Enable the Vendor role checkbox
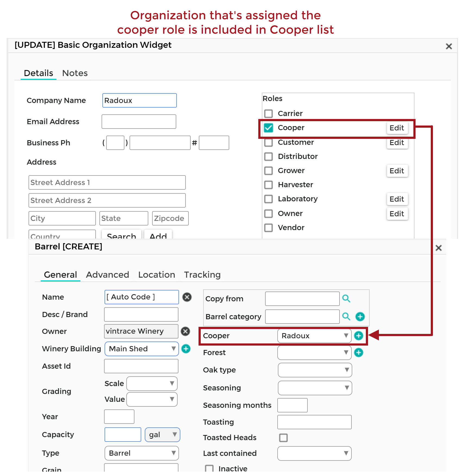 [x=269, y=228]
